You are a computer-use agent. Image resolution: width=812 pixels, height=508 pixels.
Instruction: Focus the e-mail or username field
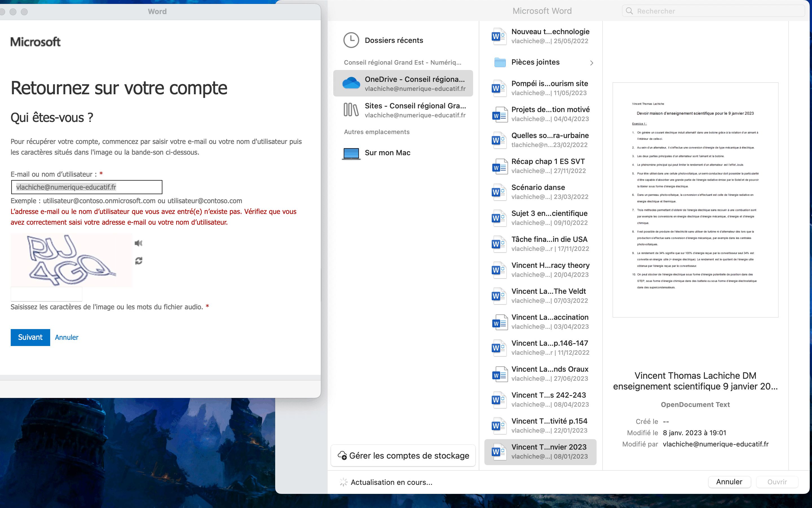[87, 187]
